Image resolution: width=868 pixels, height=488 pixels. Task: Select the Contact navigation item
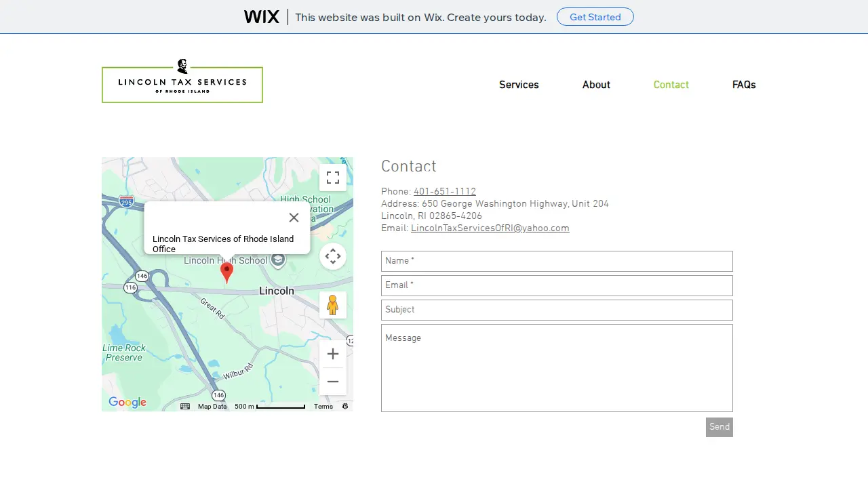click(671, 85)
